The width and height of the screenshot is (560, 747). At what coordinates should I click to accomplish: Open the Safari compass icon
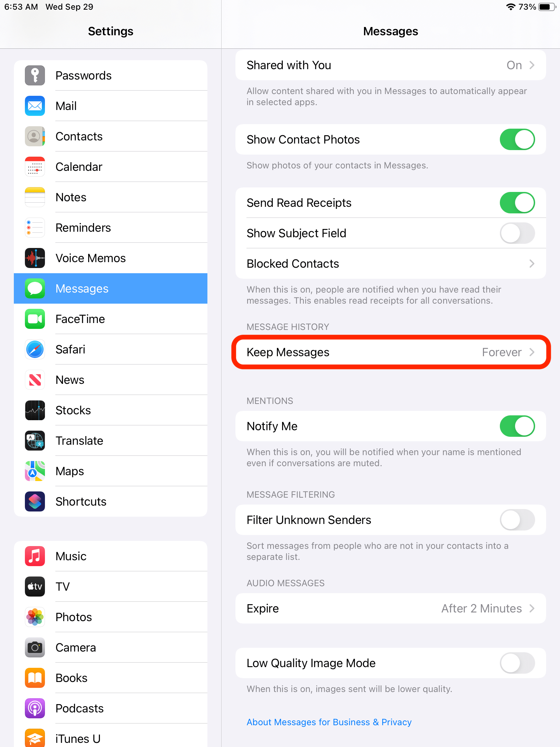click(x=35, y=349)
